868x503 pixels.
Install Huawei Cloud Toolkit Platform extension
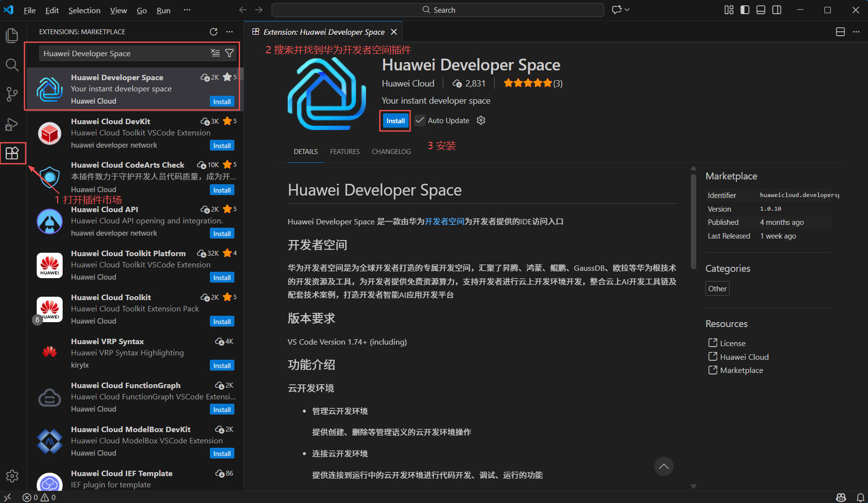coord(222,278)
